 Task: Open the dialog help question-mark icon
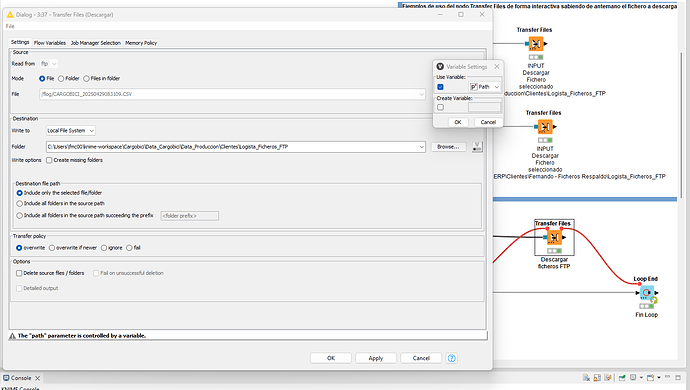451,358
